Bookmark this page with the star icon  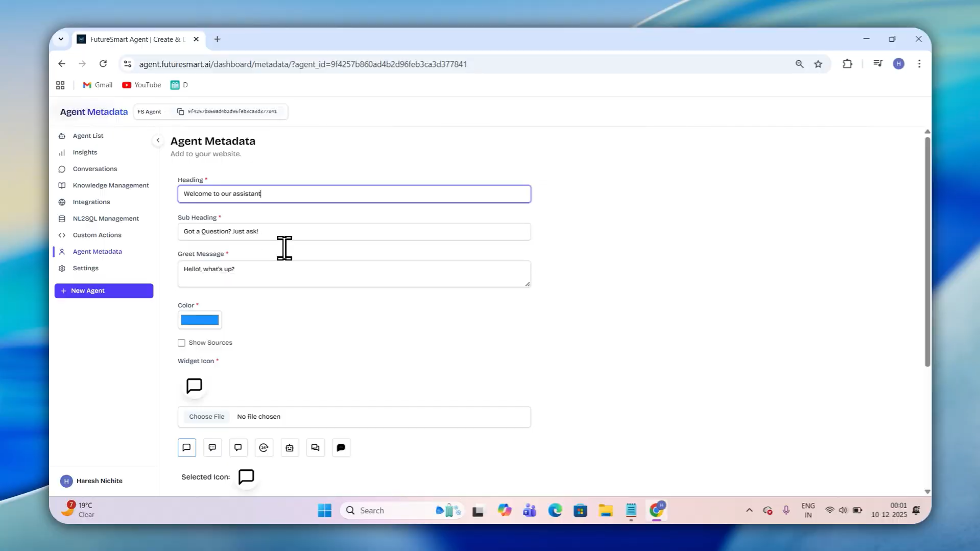tap(818, 64)
